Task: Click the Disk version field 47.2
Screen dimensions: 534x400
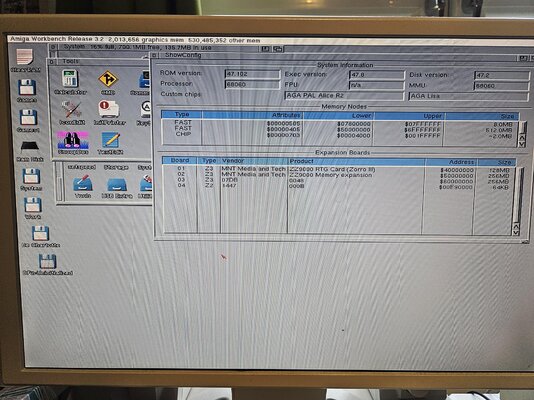Action: [502, 75]
